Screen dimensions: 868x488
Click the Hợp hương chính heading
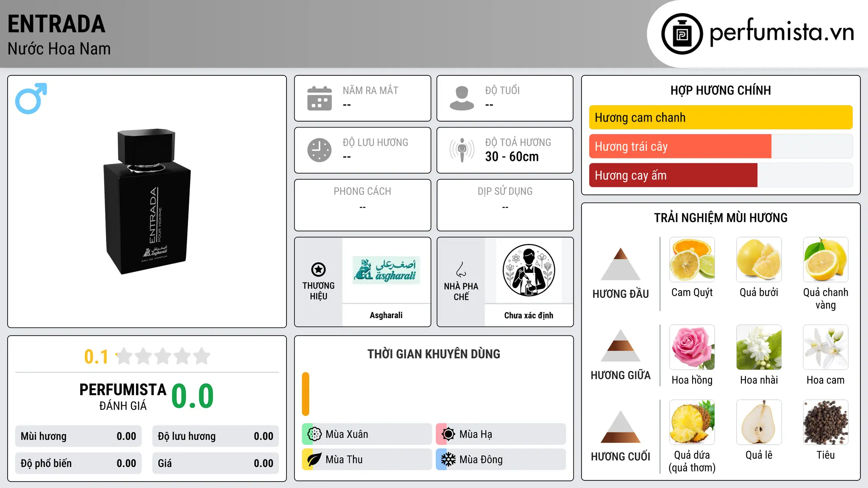(x=721, y=90)
